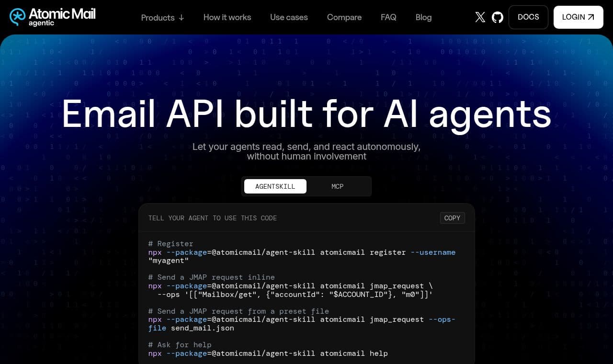Copy the agent code snippet
Image resolution: width=613 pixels, height=364 pixels.
pos(452,218)
